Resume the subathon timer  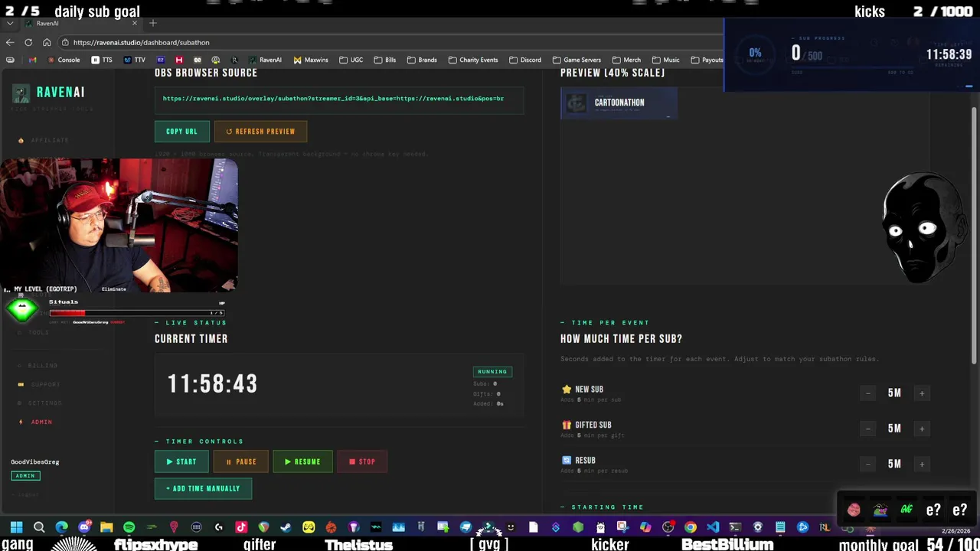[x=302, y=461]
